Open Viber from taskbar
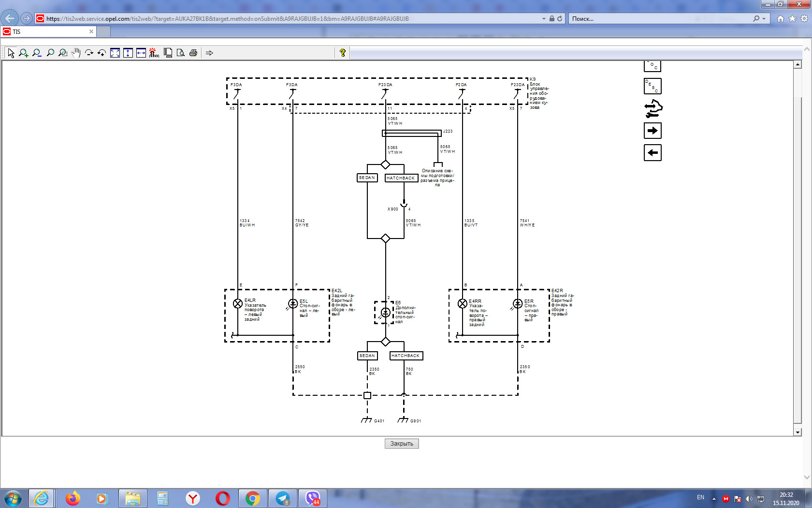 point(313,498)
